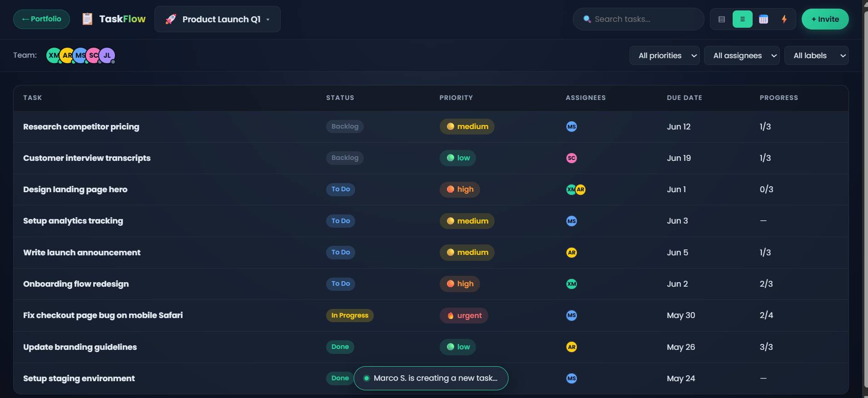This screenshot has height=398, width=868.
Task: Open the Setup staging environment task
Action: [79, 378]
